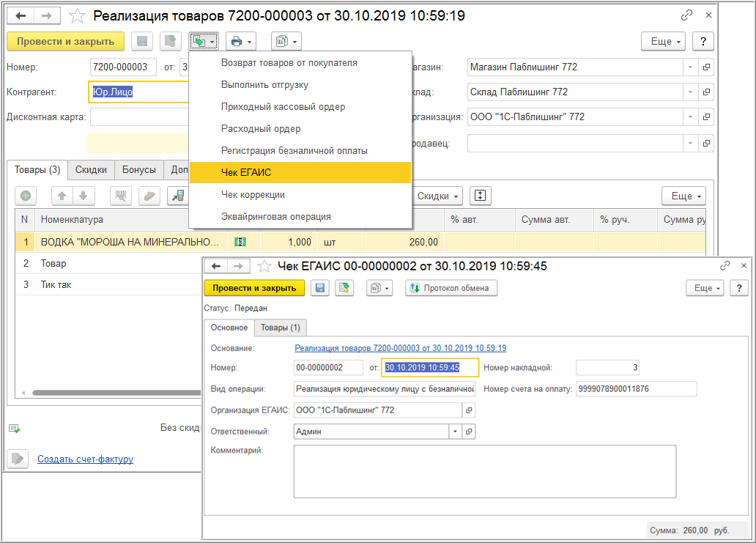
Task: Expand Магазин dropdown arrow
Action: [690, 67]
